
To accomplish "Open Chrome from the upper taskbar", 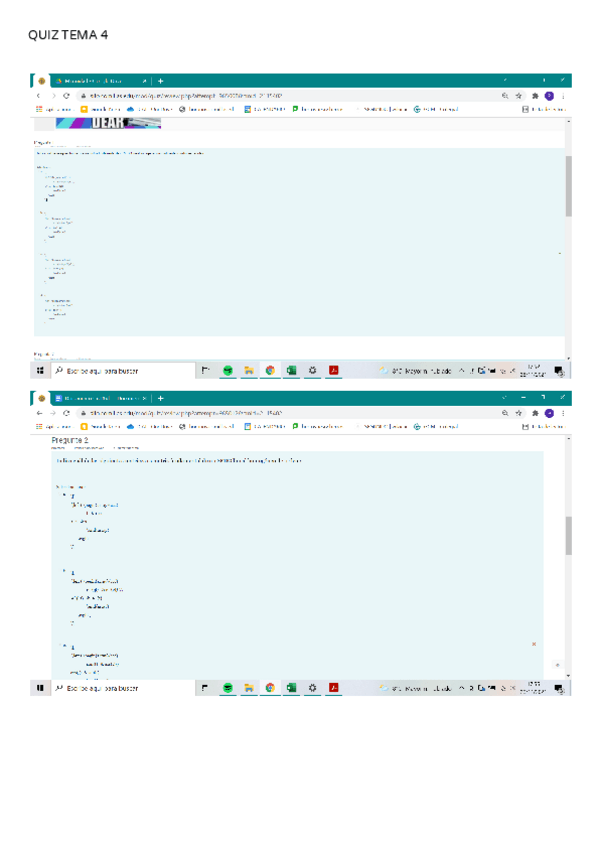I will tap(270, 370).
